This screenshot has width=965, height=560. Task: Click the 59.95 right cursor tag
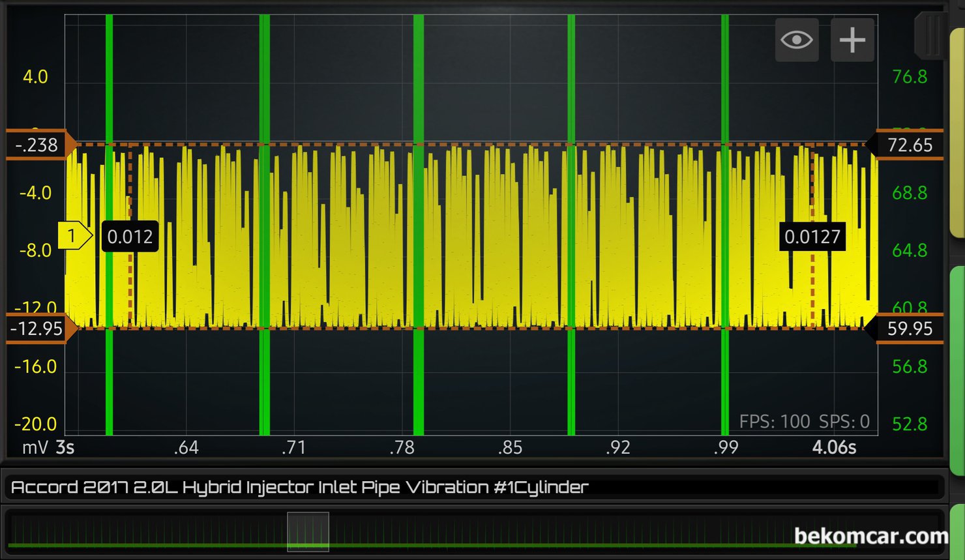point(909,329)
